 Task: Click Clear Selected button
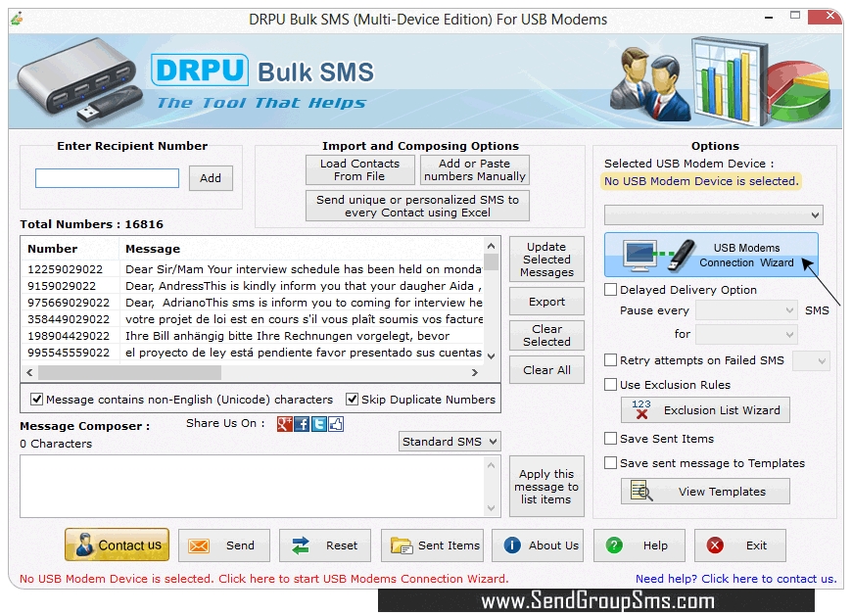pos(546,335)
